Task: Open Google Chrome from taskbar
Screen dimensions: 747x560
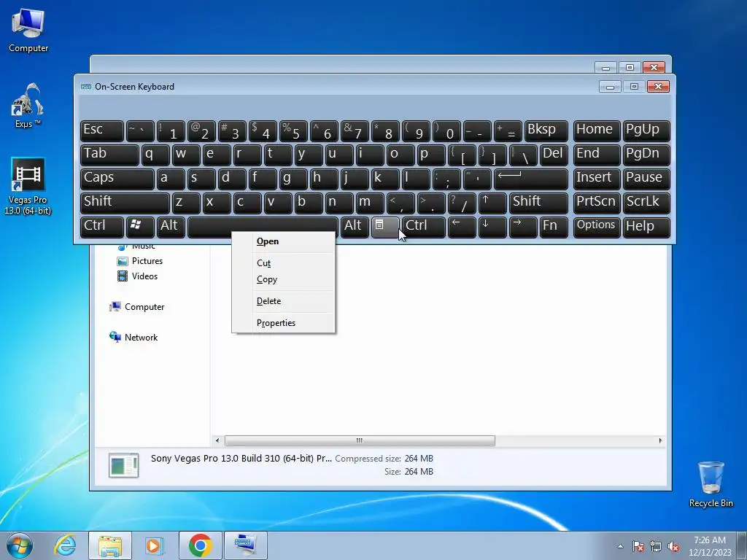Action: (200, 545)
